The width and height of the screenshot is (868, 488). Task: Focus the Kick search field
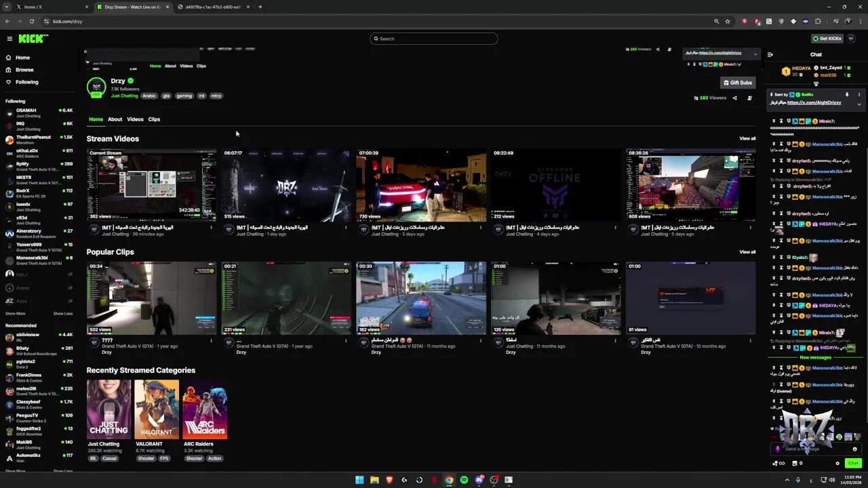point(434,39)
